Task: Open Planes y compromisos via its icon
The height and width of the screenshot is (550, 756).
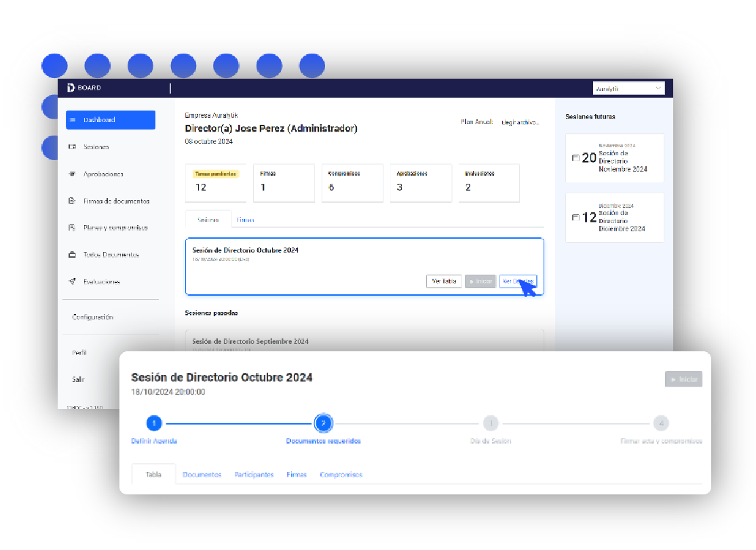Action: 73,228
